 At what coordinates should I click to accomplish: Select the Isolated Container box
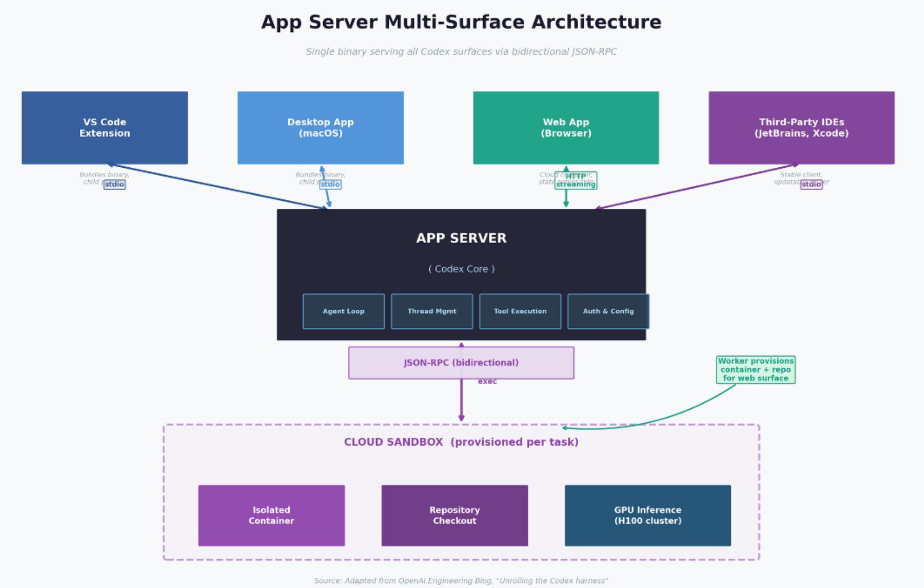pos(272,516)
